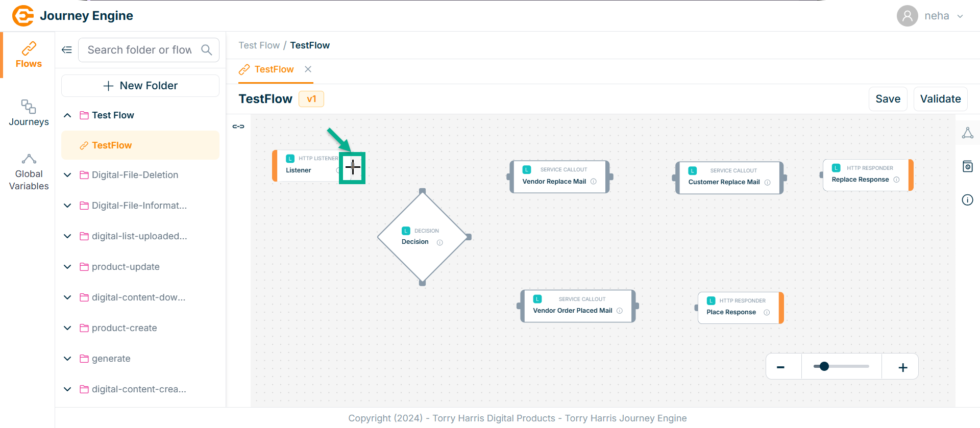Close the TestFlow tab
The height and width of the screenshot is (428, 980).
308,69
